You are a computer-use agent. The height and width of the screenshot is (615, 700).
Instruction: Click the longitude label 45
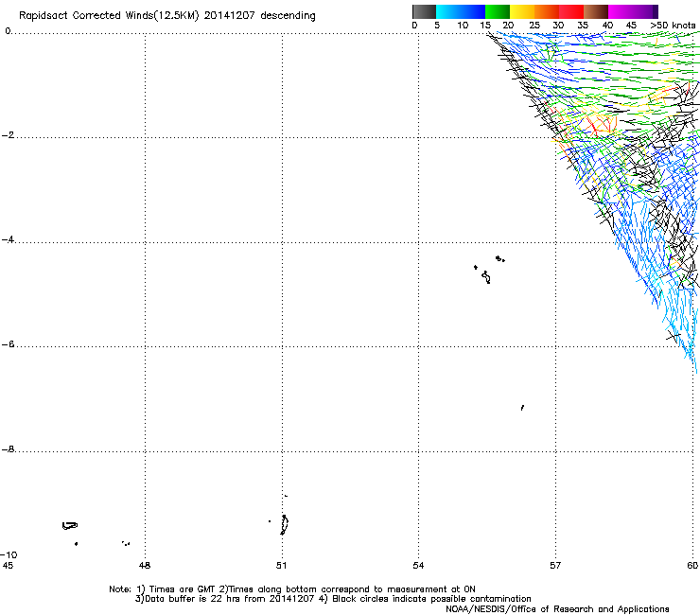(8, 566)
